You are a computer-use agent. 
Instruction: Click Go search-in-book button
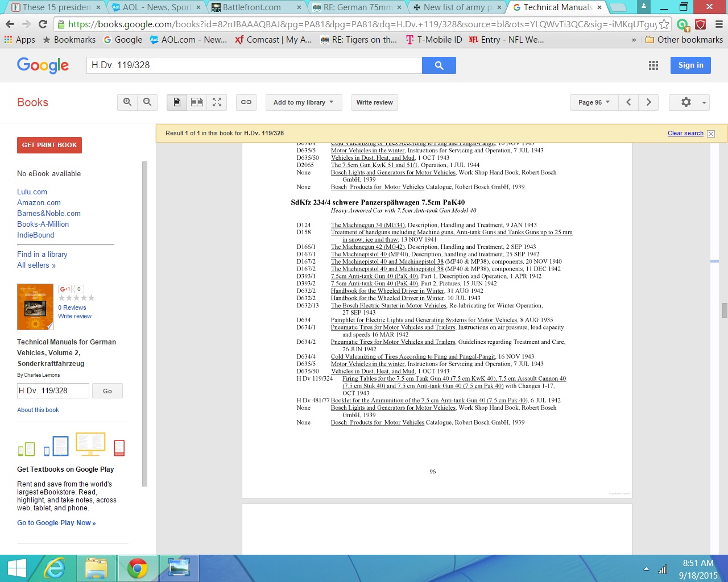pos(107,391)
